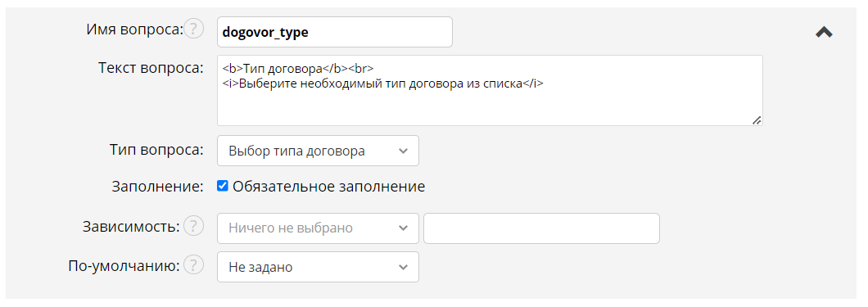The image size is (868, 307).
Task: Toggle the Обязательное заполнение checkbox
Action: point(223,186)
